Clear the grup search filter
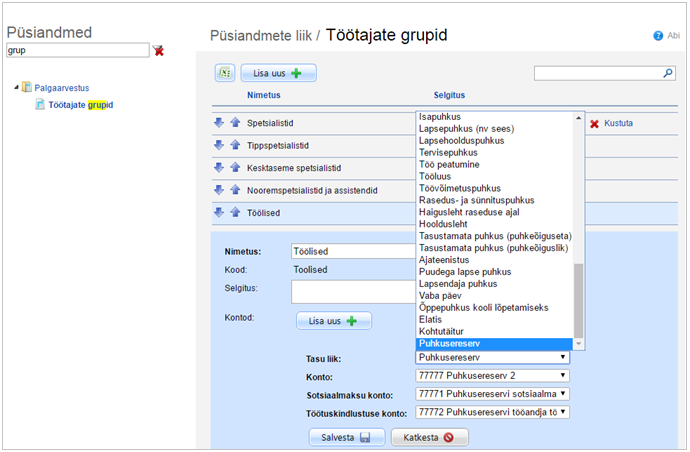 point(158,50)
